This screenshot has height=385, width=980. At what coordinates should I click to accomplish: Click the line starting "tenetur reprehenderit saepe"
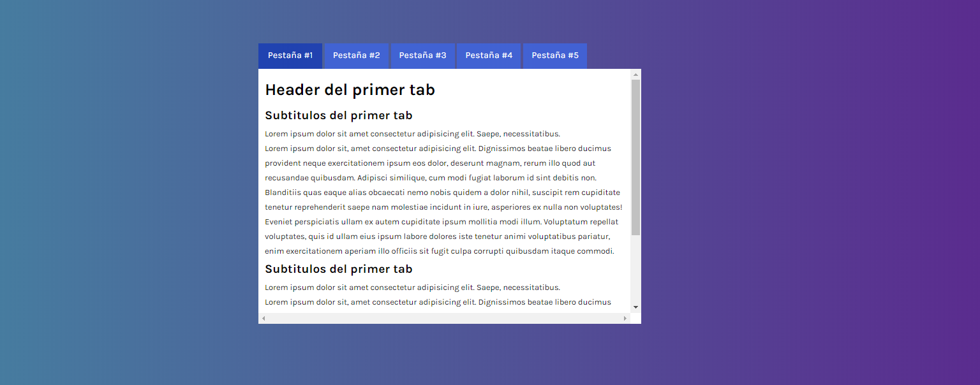pos(443,207)
